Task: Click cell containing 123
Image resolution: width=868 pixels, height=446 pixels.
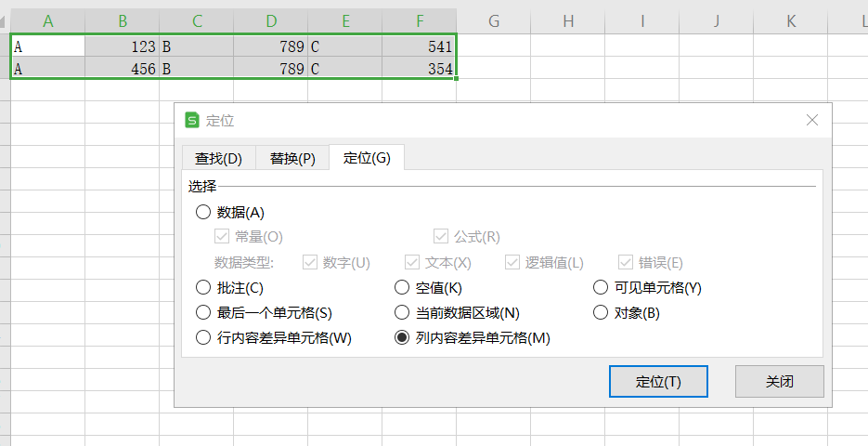Action: tap(123, 46)
